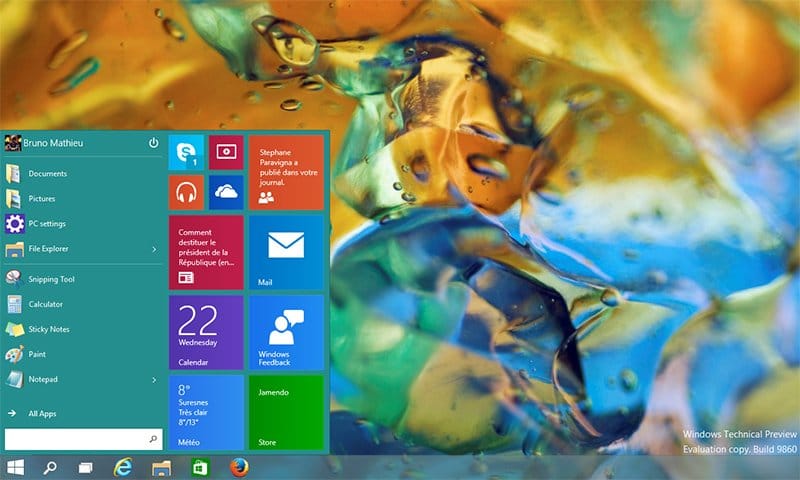The height and width of the screenshot is (480, 800).
Task: Open the News tile about the président
Action: tap(206, 252)
